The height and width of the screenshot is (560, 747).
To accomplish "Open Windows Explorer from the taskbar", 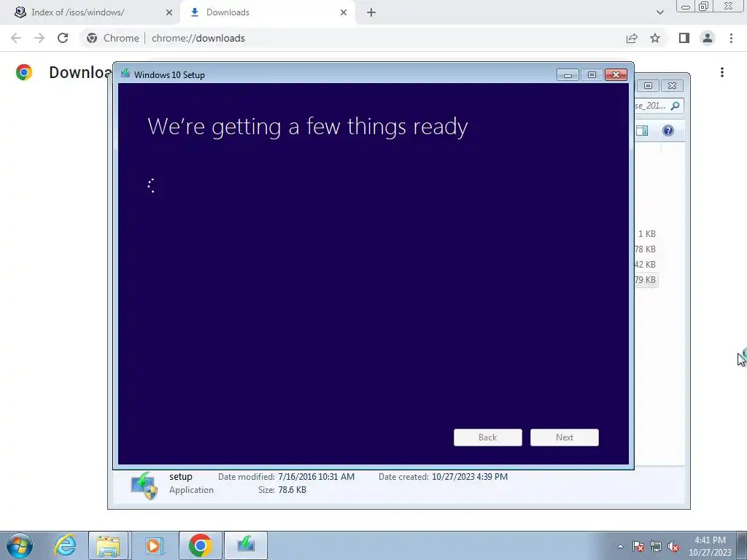I will pyautogui.click(x=108, y=545).
